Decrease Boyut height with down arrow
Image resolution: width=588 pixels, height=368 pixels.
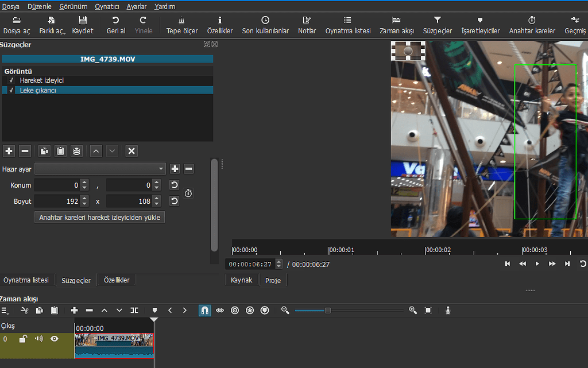157,204
